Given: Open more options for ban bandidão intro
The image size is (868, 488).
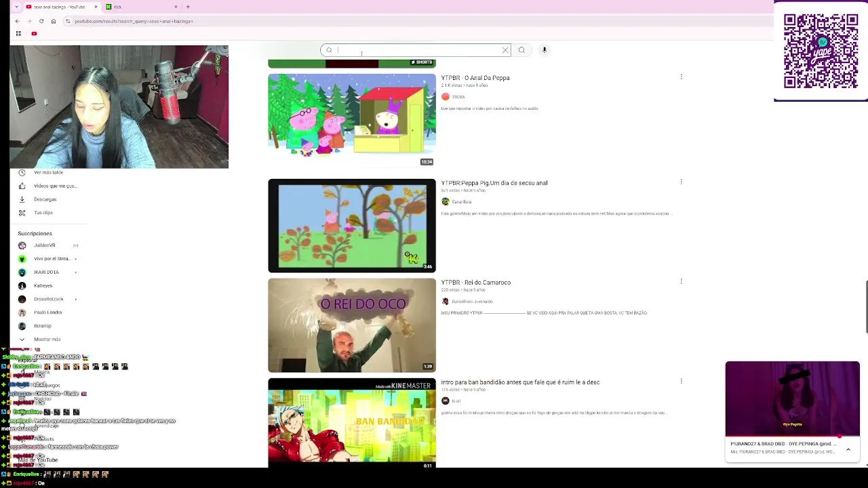Looking at the screenshot, I should [681, 381].
